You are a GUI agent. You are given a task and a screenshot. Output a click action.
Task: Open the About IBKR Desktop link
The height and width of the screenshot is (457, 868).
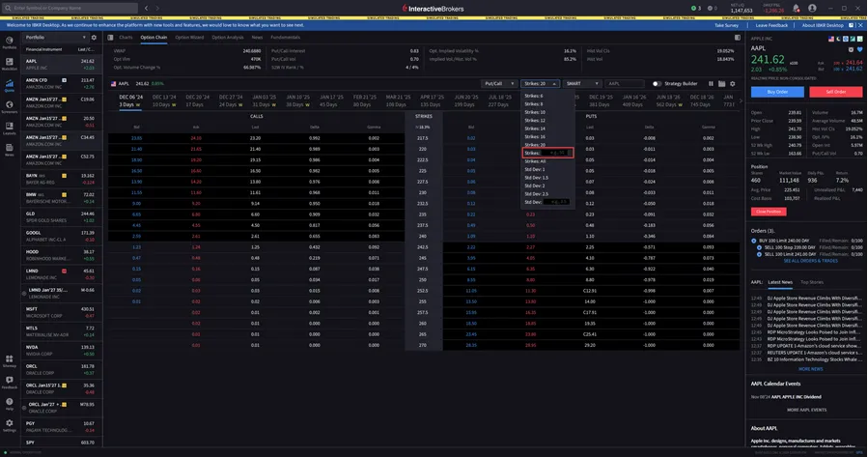coord(823,25)
